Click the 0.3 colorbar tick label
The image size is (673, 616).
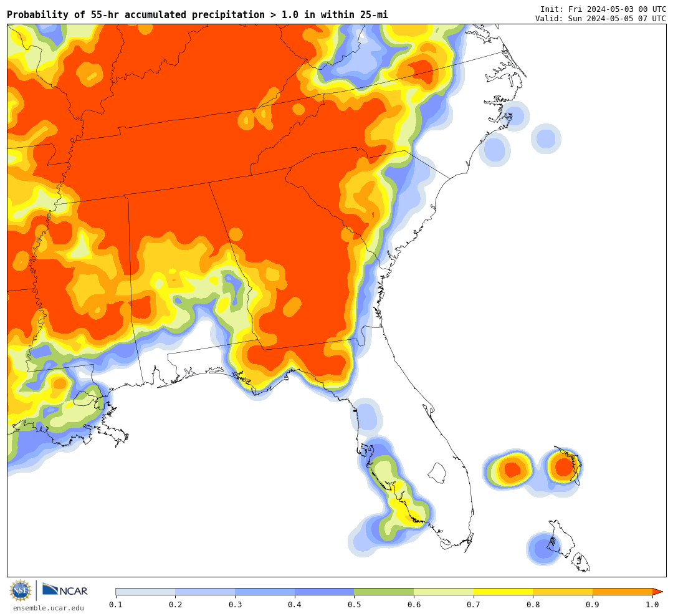pyautogui.click(x=235, y=605)
